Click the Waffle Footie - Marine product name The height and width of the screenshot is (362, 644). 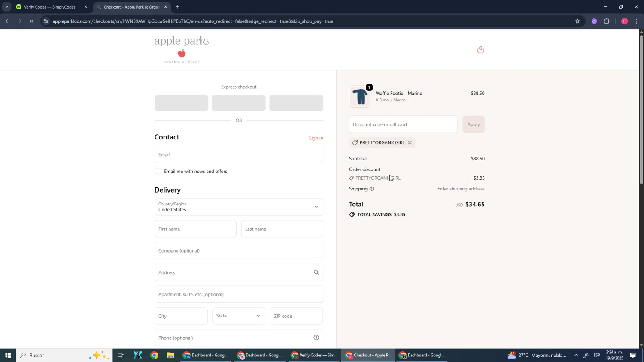pyautogui.click(x=399, y=93)
